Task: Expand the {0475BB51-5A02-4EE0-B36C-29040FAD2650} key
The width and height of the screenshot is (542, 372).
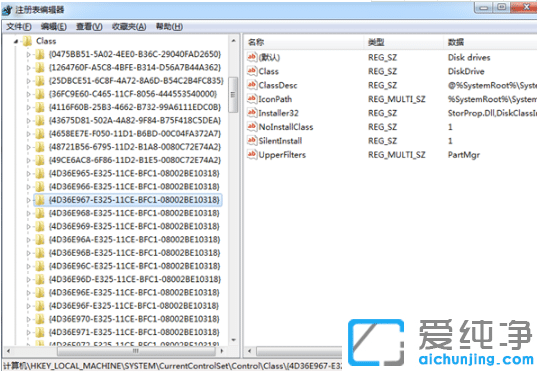Action: point(29,54)
